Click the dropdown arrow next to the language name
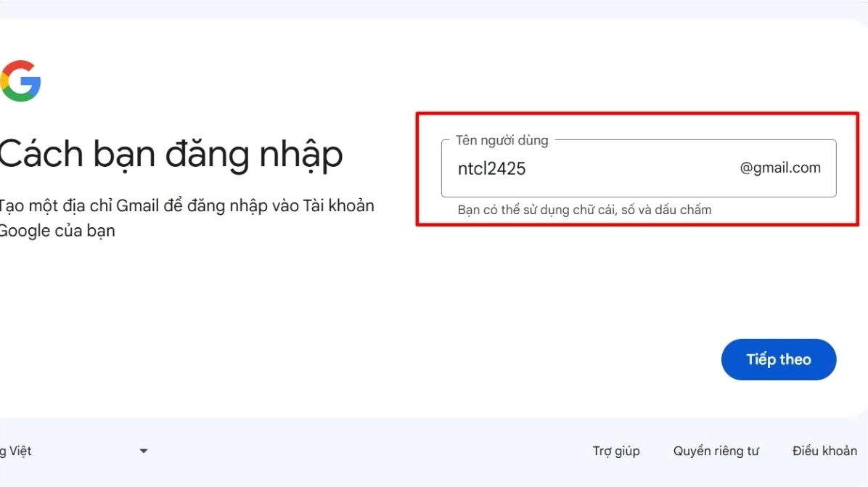This screenshot has height=487, width=868. click(x=143, y=451)
